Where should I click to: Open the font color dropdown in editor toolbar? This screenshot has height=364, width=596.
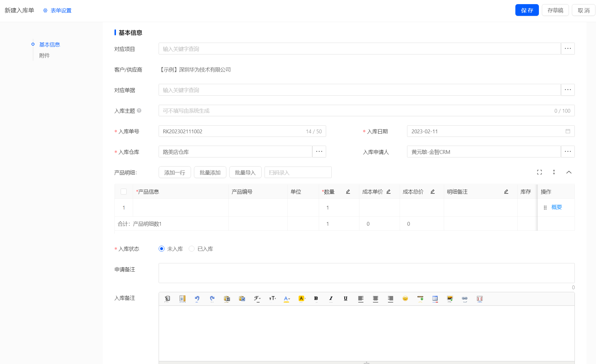287,299
